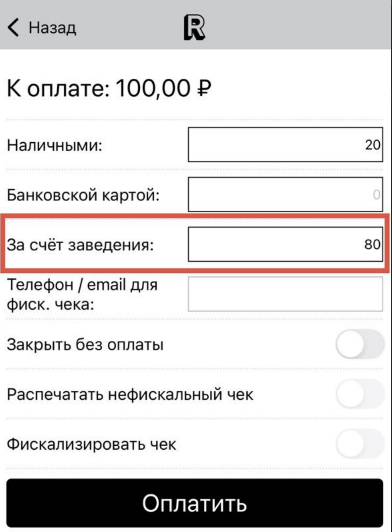Tap the R logo in header
Image resolution: width=392 pixels, height=532 pixels.
coord(194,27)
